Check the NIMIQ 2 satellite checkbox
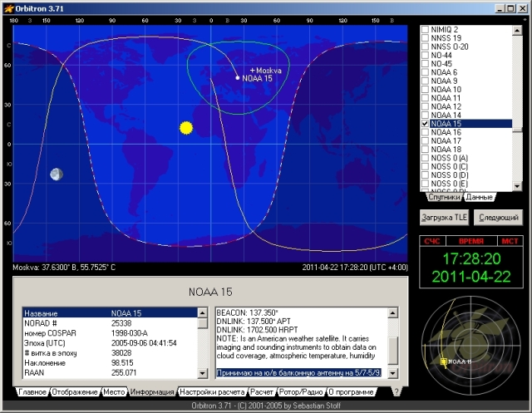 (425, 30)
